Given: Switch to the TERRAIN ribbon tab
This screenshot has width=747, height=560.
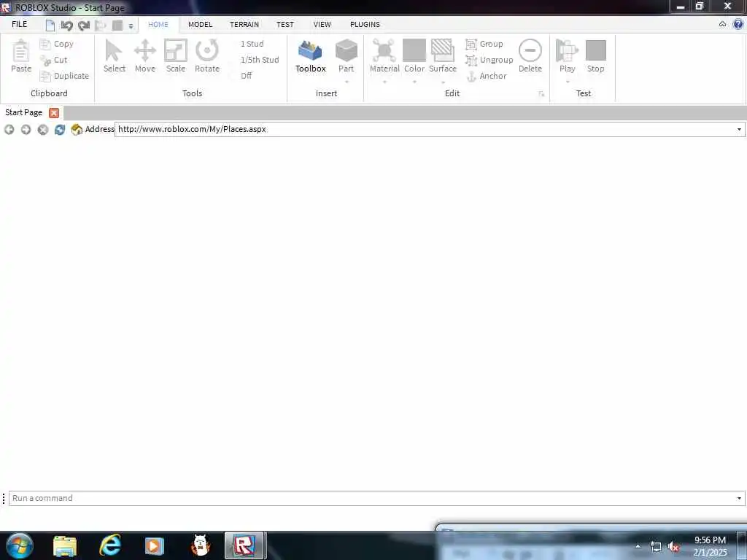Looking at the screenshot, I should pyautogui.click(x=244, y=24).
